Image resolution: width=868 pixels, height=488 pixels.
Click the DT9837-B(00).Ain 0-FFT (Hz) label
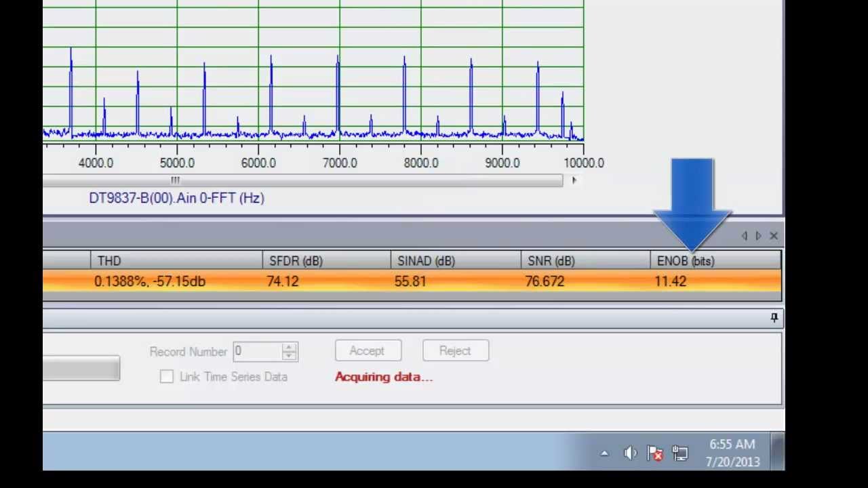pyautogui.click(x=176, y=198)
